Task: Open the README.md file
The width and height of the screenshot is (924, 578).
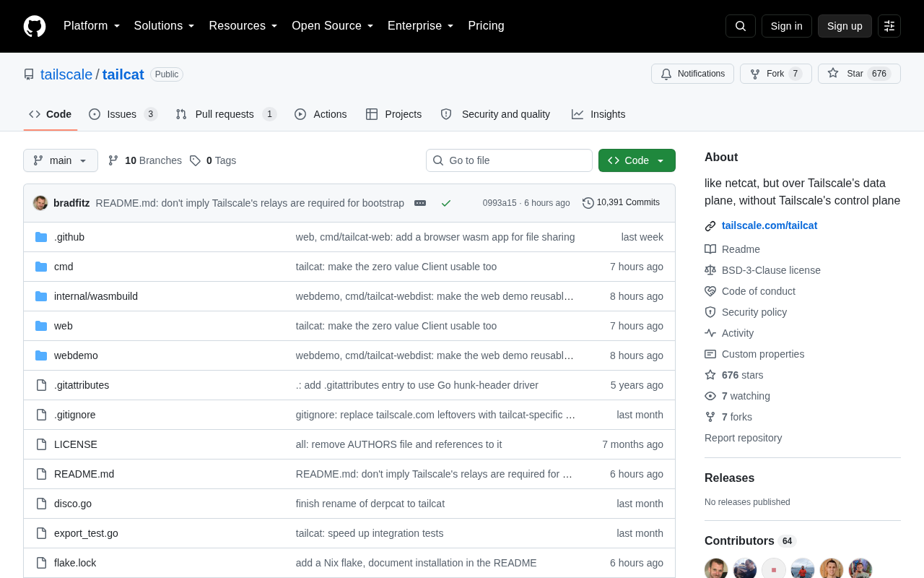Action: [x=84, y=474]
